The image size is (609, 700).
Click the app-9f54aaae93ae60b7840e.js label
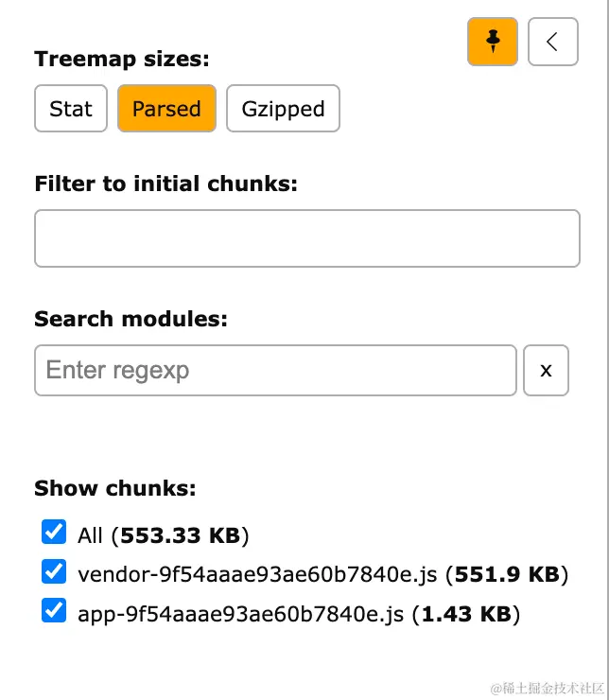click(245, 614)
